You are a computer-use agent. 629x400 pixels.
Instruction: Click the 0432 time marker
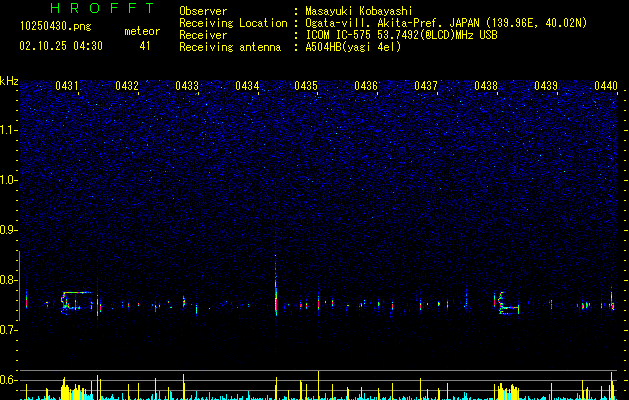[127, 86]
